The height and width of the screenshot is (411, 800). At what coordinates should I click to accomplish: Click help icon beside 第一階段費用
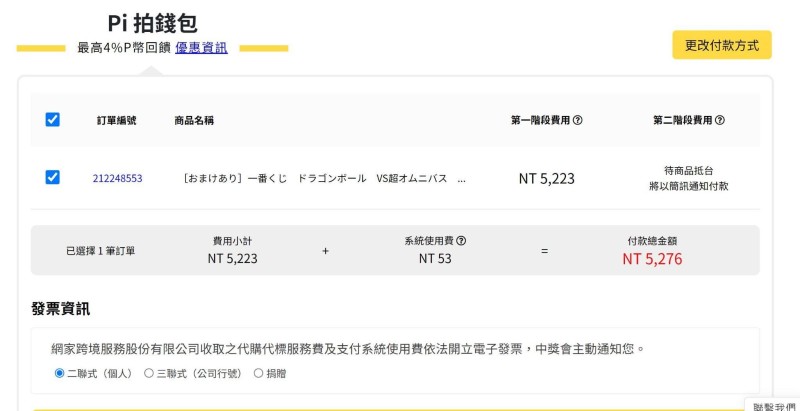[x=578, y=120]
